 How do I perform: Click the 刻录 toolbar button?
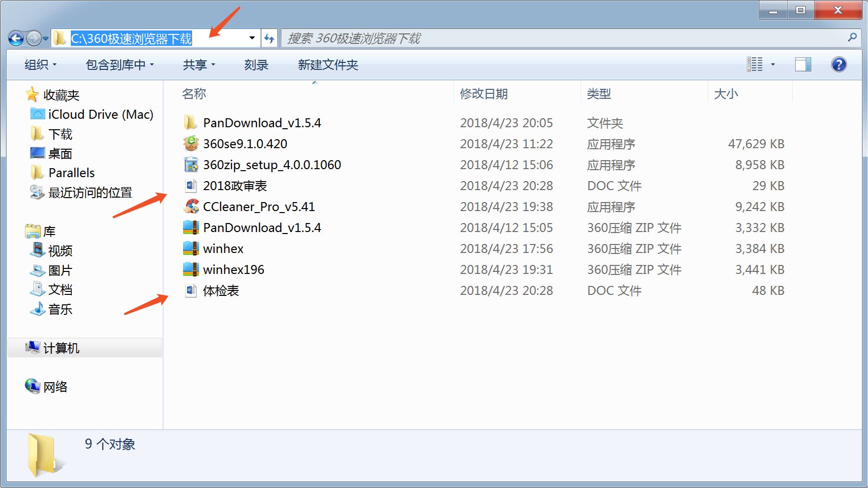point(256,65)
